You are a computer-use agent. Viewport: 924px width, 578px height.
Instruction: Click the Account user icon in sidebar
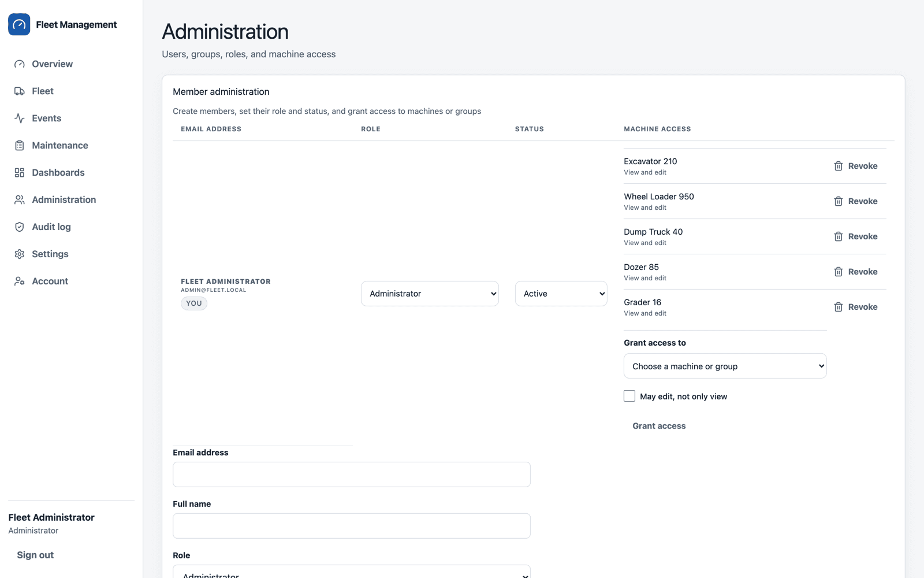(20, 281)
